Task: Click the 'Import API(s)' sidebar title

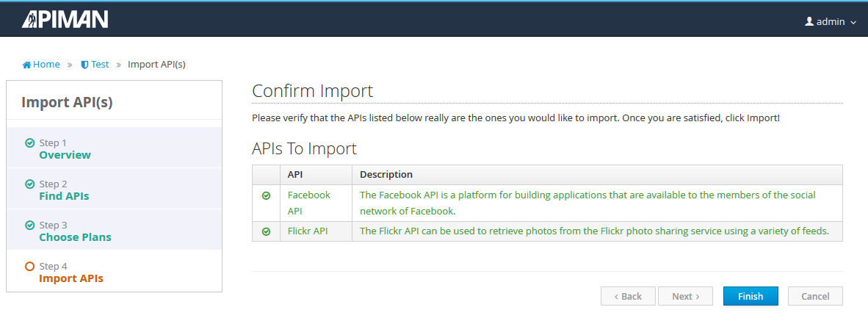Action: [67, 102]
